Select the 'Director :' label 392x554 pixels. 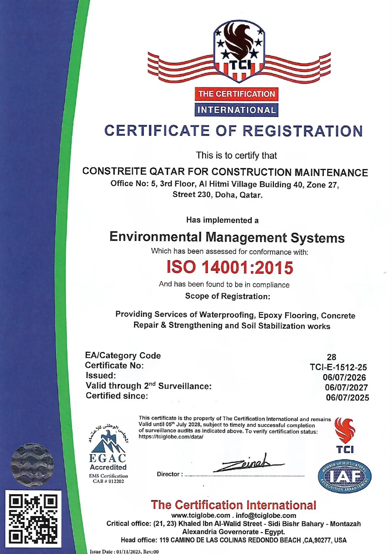click(x=169, y=474)
